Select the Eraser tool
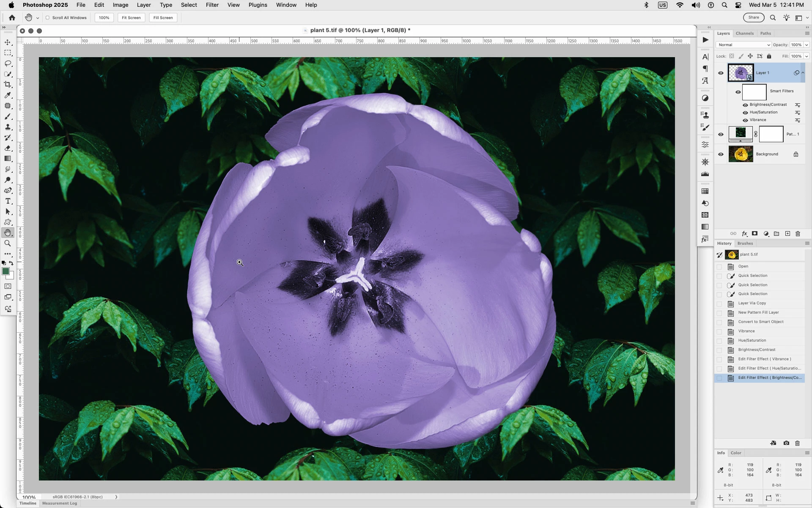The height and width of the screenshot is (508, 812). coord(8,148)
